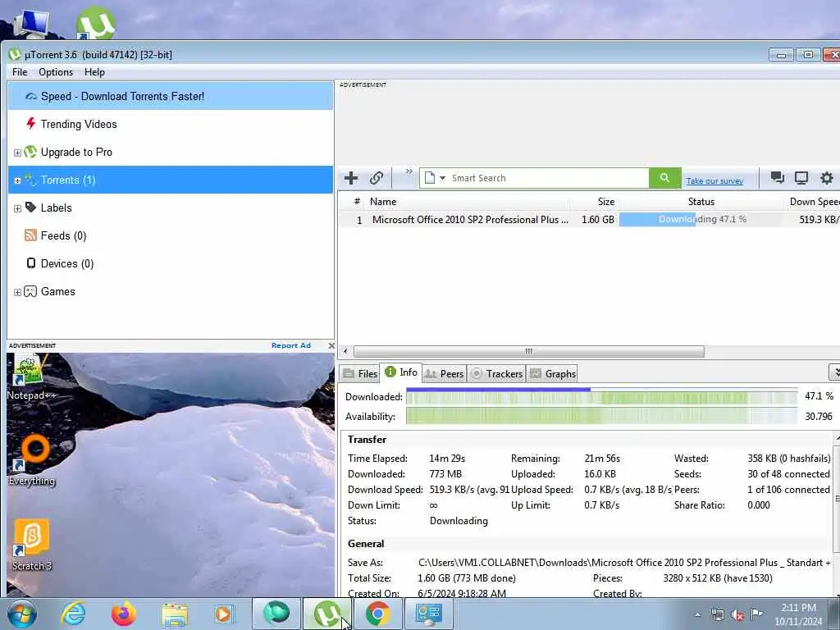Click Report Ad link
Image resolution: width=840 pixels, height=630 pixels.
[291, 345]
